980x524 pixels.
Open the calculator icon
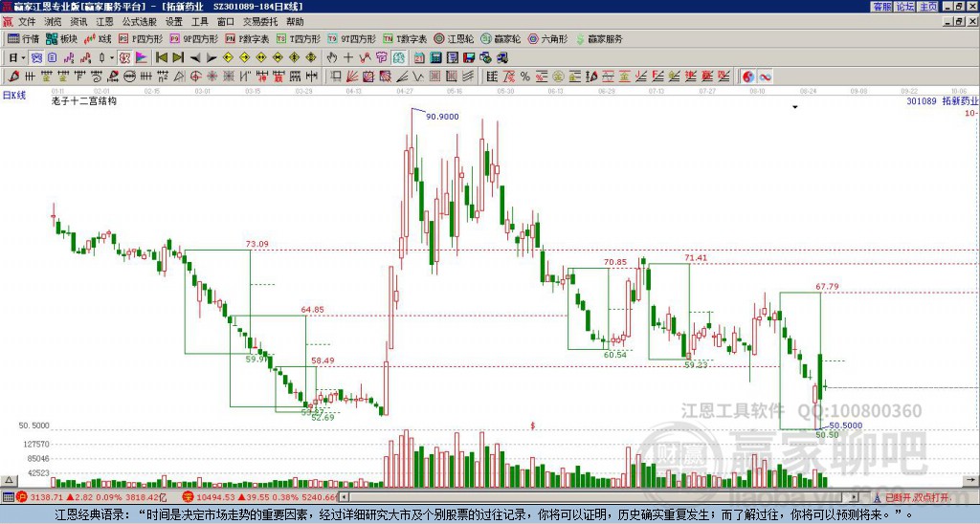tap(436, 58)
